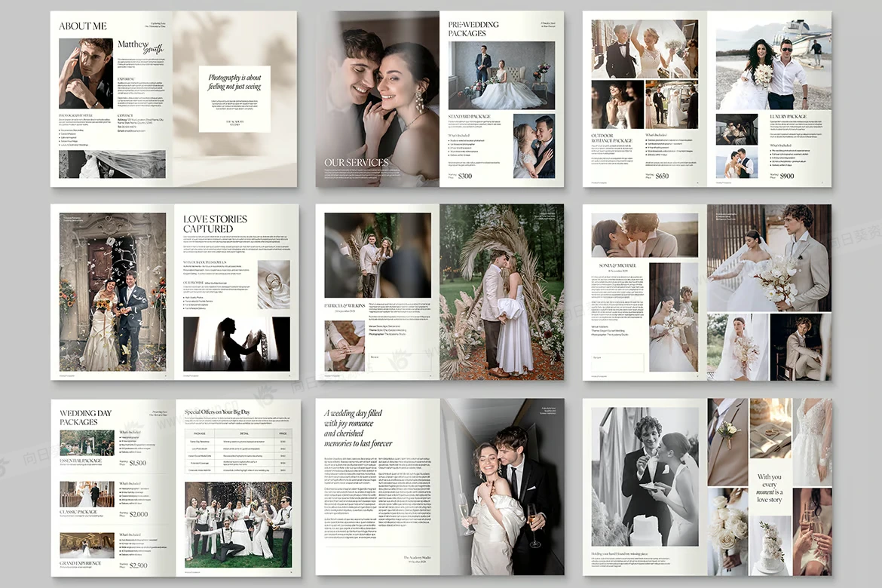882x588 pixels.
Task: Click the "WEDDING DAY PACKAGES" heading
Action: (x=85, y=418)
